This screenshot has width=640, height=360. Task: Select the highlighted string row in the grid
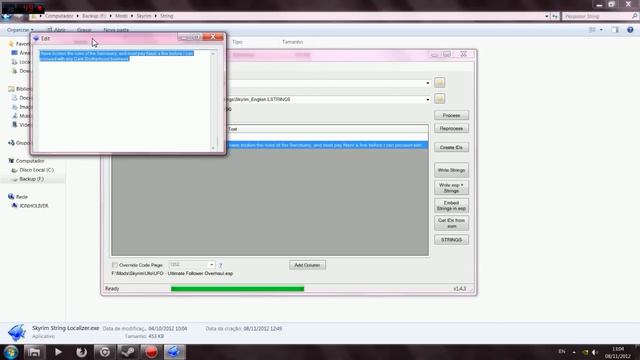click(x=327, y=145)
